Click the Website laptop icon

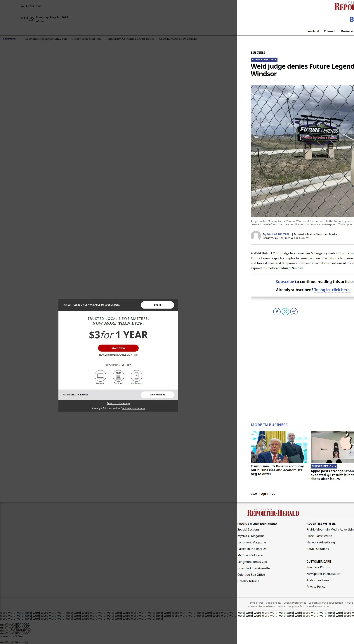[100, 376]
